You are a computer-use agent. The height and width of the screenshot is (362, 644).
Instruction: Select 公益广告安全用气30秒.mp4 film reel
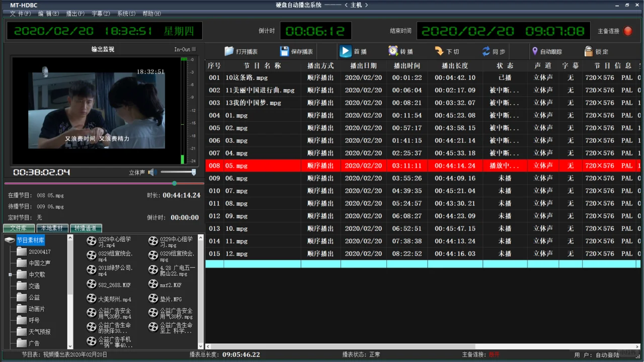[x=91, y=313]
